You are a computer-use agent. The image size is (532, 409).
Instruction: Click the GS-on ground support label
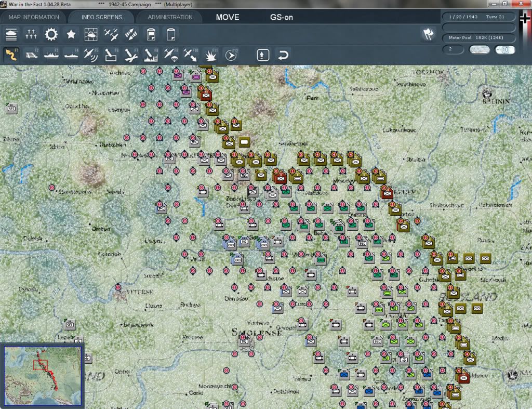(281, 17)
